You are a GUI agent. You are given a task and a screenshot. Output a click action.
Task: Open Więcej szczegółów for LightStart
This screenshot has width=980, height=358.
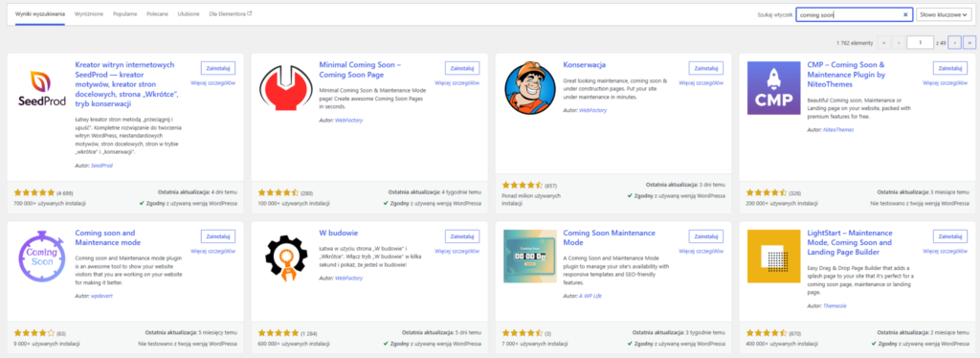pyautogui.click(x=945, y=251)
